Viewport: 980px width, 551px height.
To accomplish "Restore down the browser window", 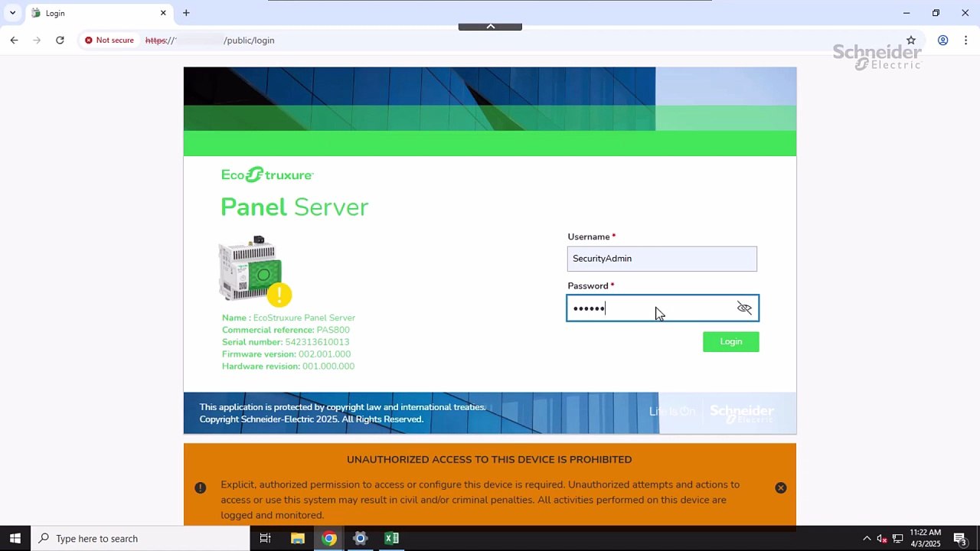I will click(936, 13).
